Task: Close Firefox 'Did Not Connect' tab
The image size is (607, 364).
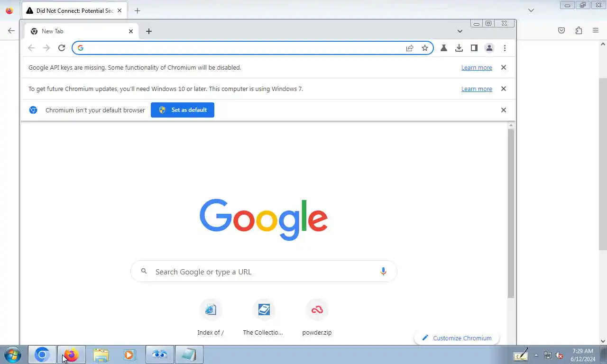Action: click(120, 10)
